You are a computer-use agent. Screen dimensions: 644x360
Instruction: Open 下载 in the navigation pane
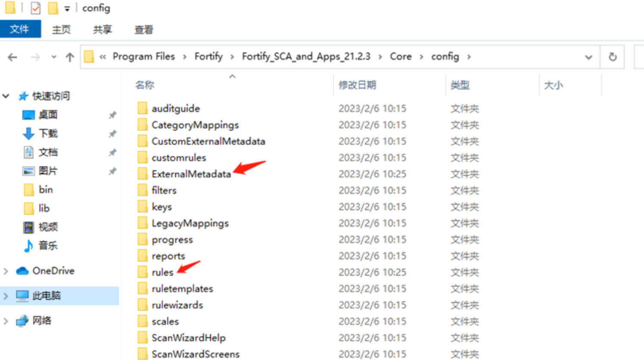[48, 133]
